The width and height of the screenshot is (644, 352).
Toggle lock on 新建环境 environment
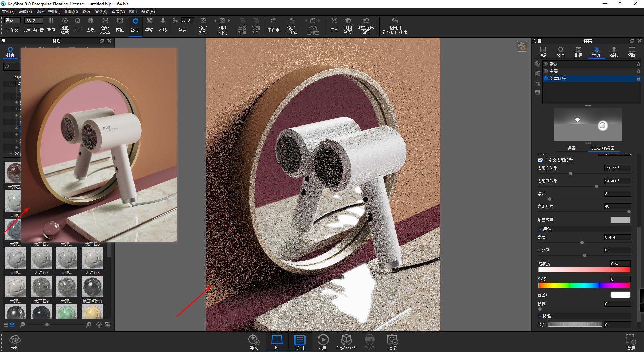click(638, 79)
